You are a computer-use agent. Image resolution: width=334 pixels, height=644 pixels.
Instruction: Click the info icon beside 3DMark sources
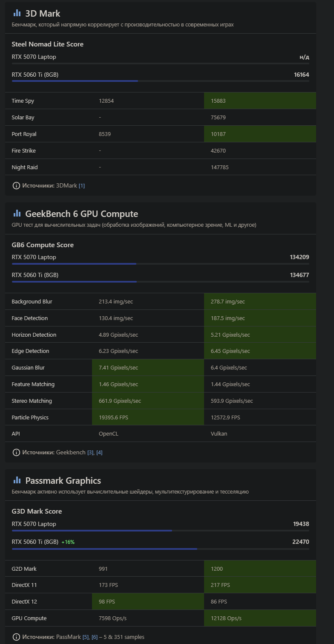point(16,185)
